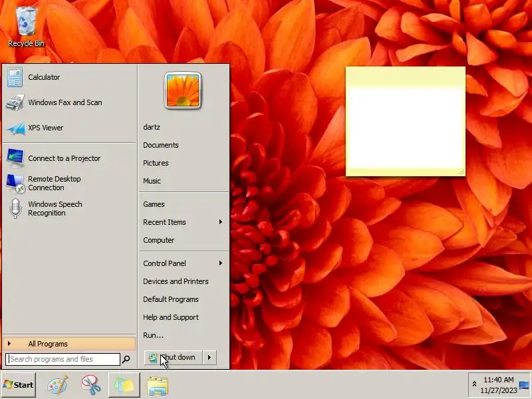Click the Shut down button
The image size is (532, 399).
pos(174,357)
